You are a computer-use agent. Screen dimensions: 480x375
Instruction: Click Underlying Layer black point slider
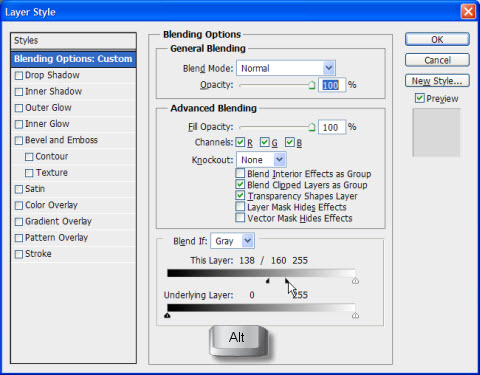coord(167,315)
